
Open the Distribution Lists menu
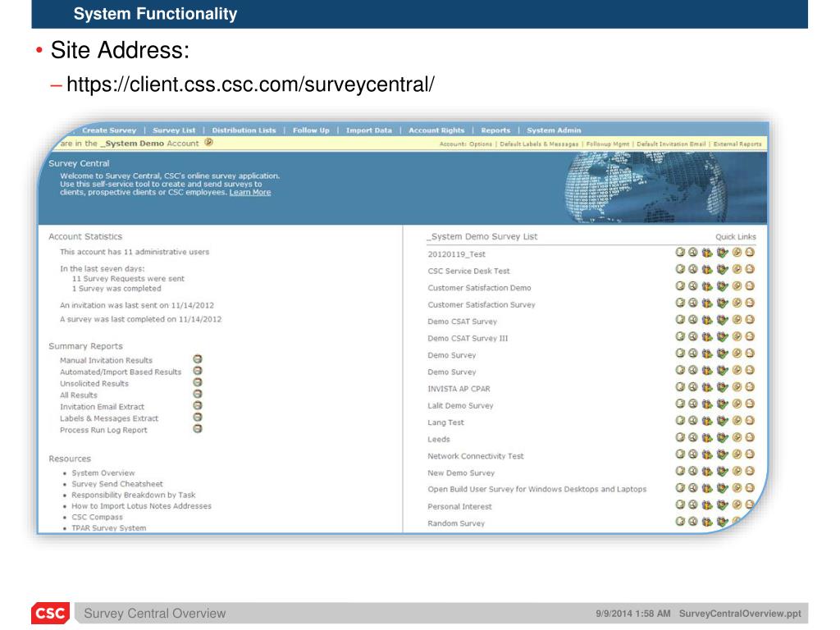[x=244, y=130]
